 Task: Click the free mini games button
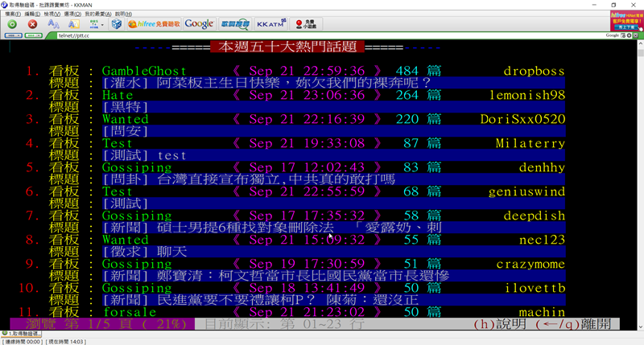click(x=306, y=24)
